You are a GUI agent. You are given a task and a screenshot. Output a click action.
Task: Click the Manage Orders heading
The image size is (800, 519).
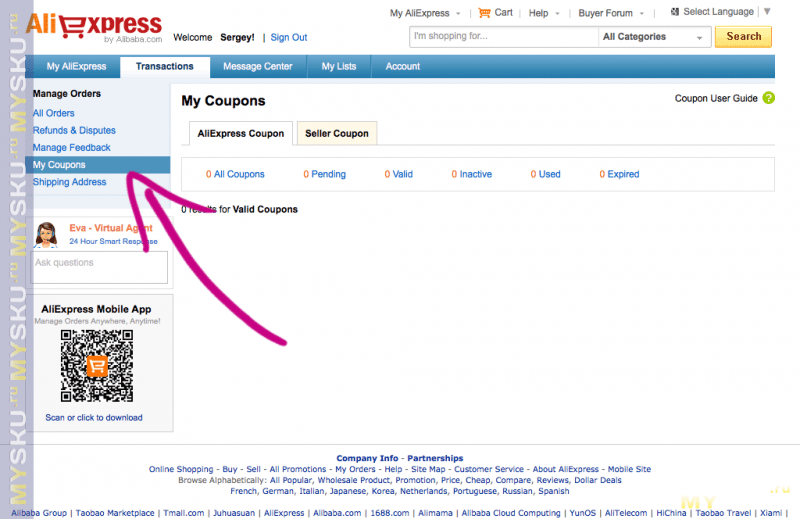[x=67, y=94]
